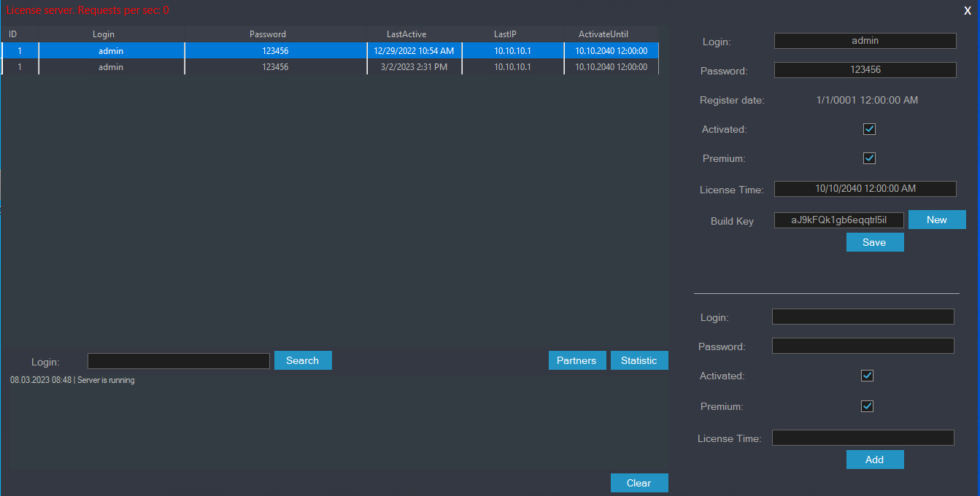The width and height of the screenshot is (980, 496).
Task: Focus the search Login input field
Action: coord(179,361)
